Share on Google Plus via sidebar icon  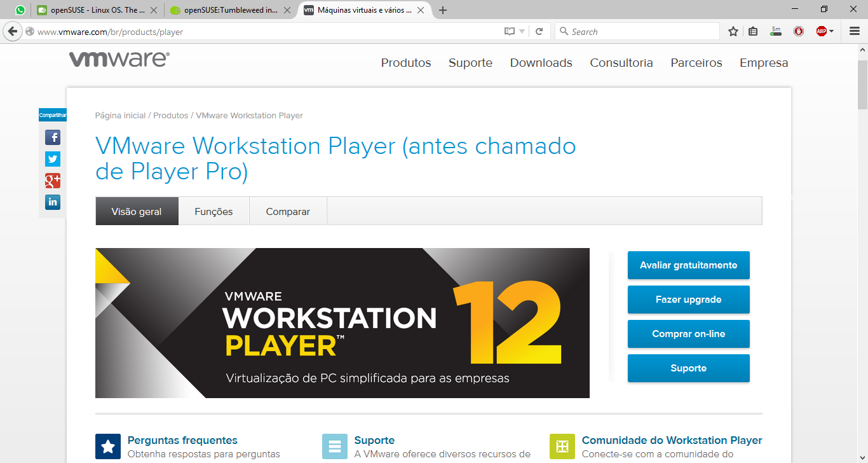[53, 181]
